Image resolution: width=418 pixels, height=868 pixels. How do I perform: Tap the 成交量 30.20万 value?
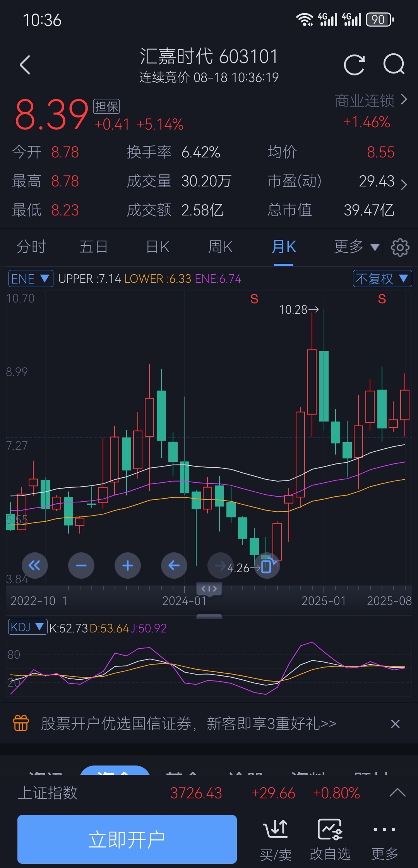206,181
